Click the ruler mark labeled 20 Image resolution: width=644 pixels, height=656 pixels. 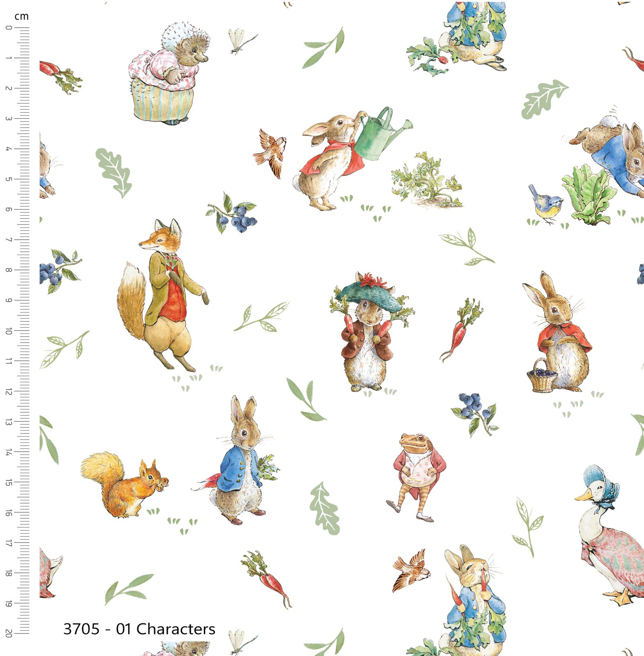[9, 633]
